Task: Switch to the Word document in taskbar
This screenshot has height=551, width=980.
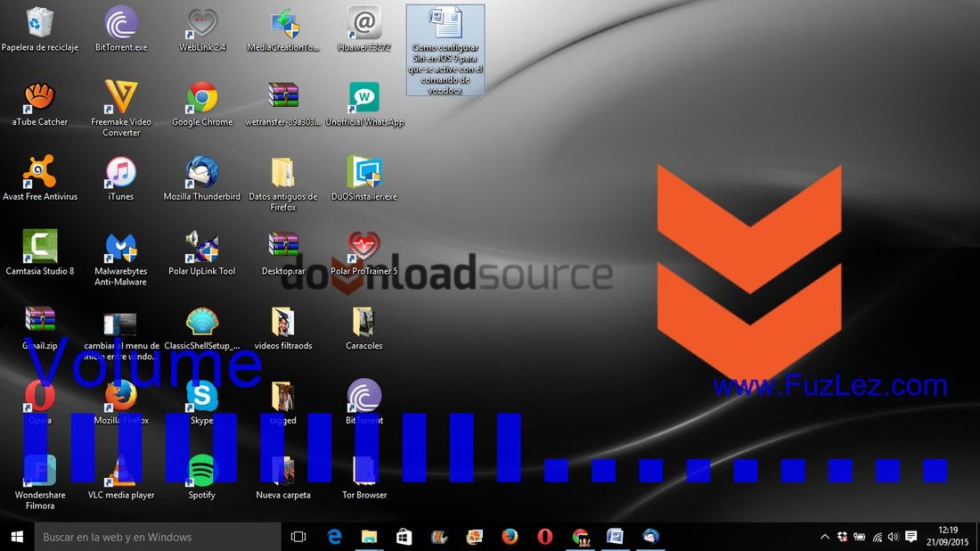Action: click(x=616, y=537)
